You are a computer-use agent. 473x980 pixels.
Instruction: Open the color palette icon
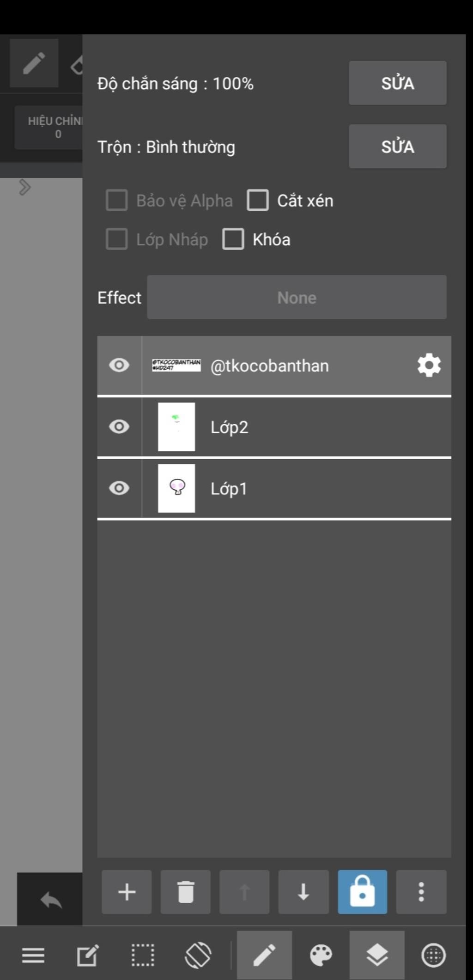pyautogui.click(x=321, y=955)
